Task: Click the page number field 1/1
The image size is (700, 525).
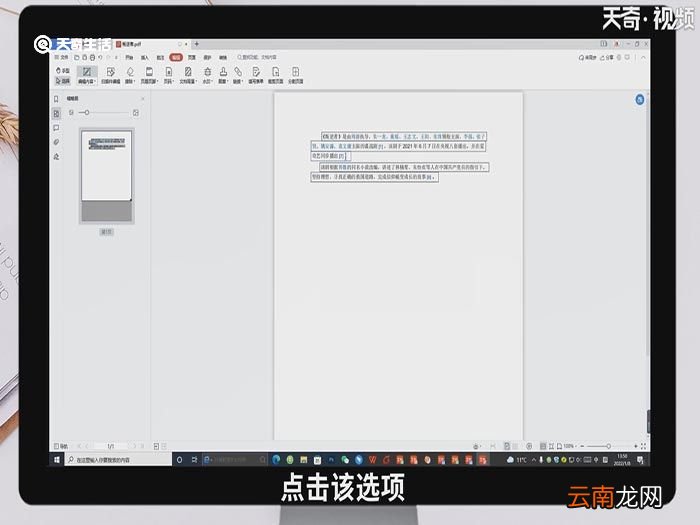Action: coord(111,446)
